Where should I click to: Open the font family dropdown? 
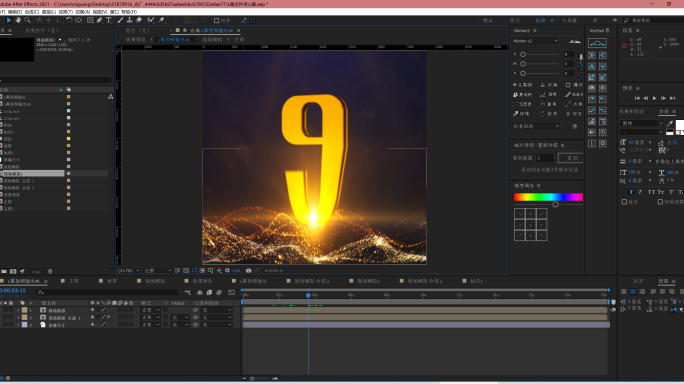[x=642, y=123]
